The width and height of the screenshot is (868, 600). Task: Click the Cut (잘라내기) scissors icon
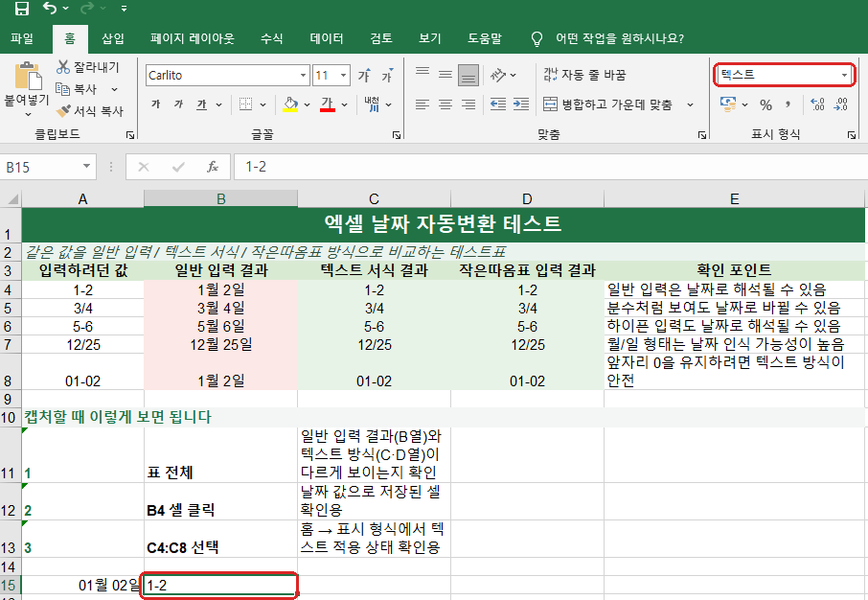[63, 67]
